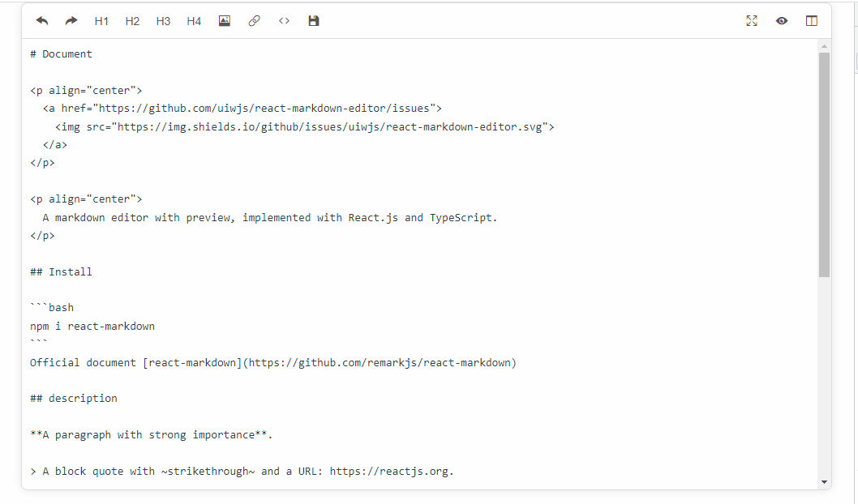Toggle preview visibility with eye icon
The image size is (858, 504).
point(782,20)
